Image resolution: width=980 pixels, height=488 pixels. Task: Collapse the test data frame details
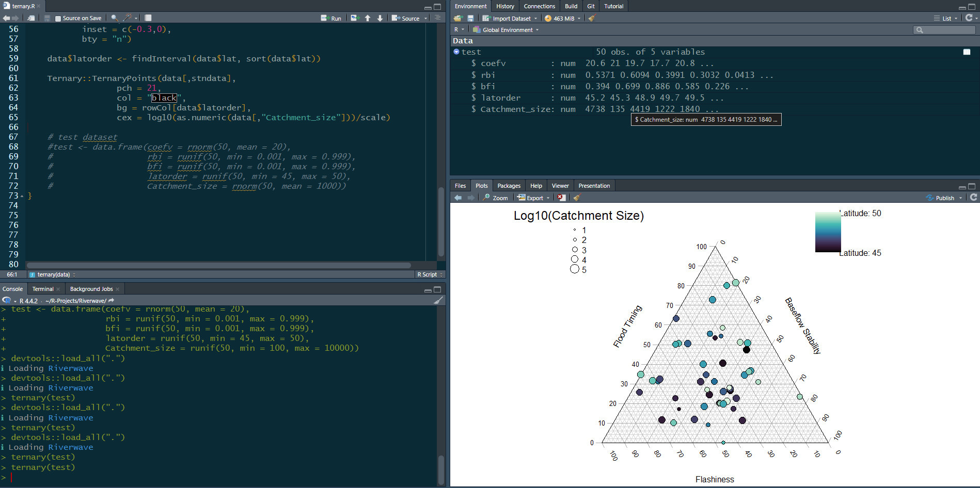pos(456,52)
